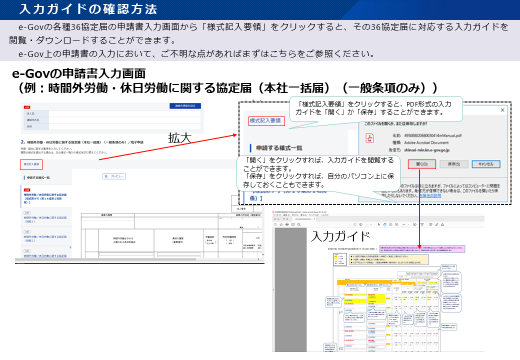The height and width of the screenshot is (360, 520).
Task: Click 様式記入要領 link in enlarged view
Action: [266, 121]
